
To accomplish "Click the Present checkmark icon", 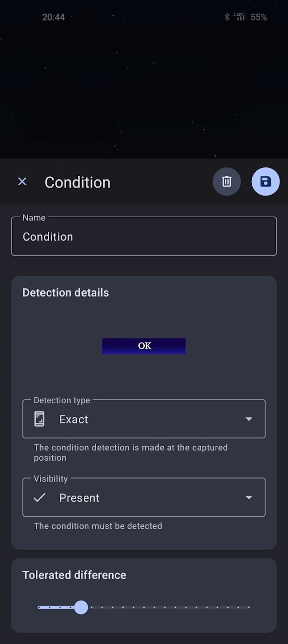I will [x=39, y=498].
